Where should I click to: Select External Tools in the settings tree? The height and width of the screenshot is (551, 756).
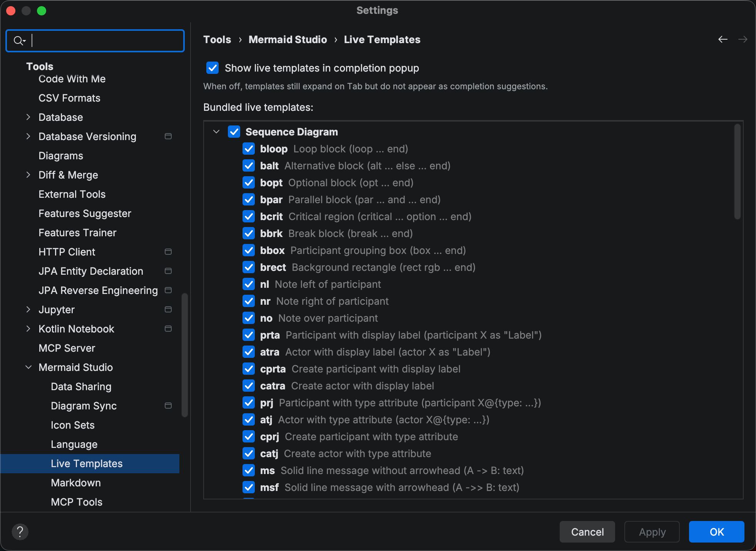coord(72,194)
